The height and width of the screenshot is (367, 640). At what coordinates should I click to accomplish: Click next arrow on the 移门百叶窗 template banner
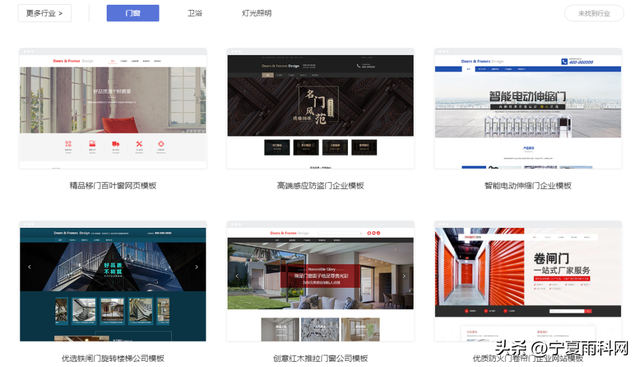[200, 100]
